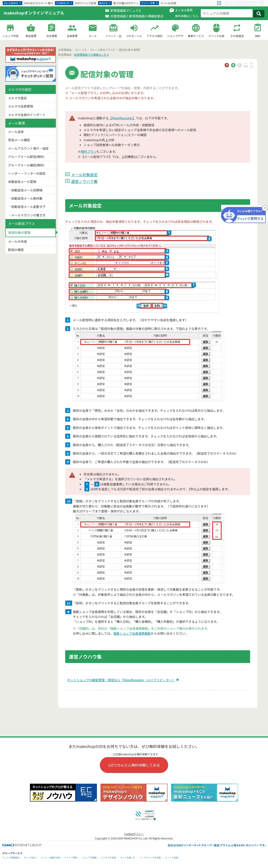This screenshot has height=868, width=268.
Task: Select the 女性 radio button
Action: pyautogui.click(x=110, y=251)
